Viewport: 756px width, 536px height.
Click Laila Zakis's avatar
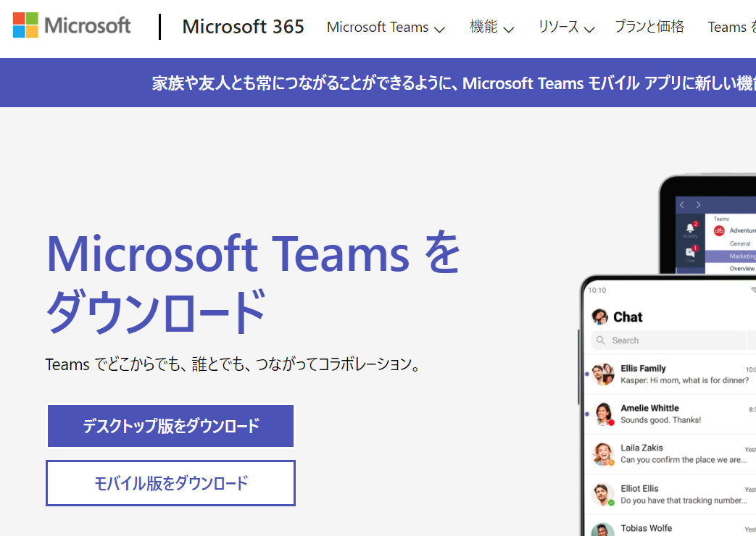pyautogui.click(x=602, y=454)
